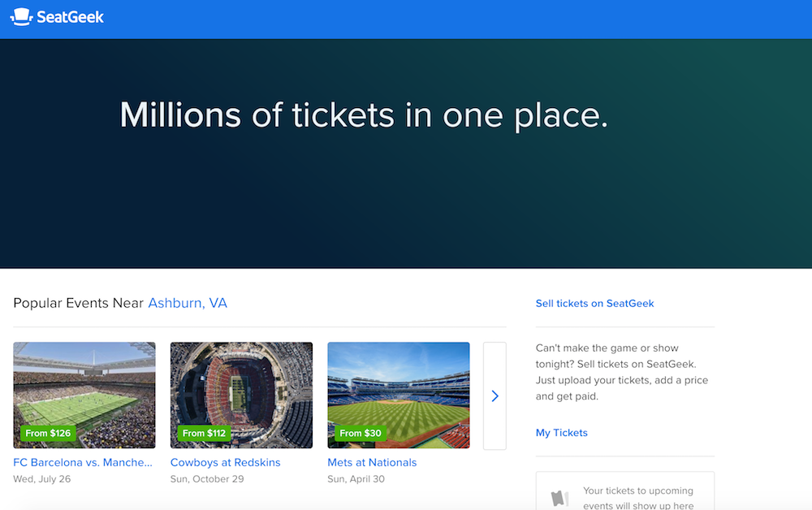
Task: Click the Wed, July 26 event date
Action: [42, 479]
